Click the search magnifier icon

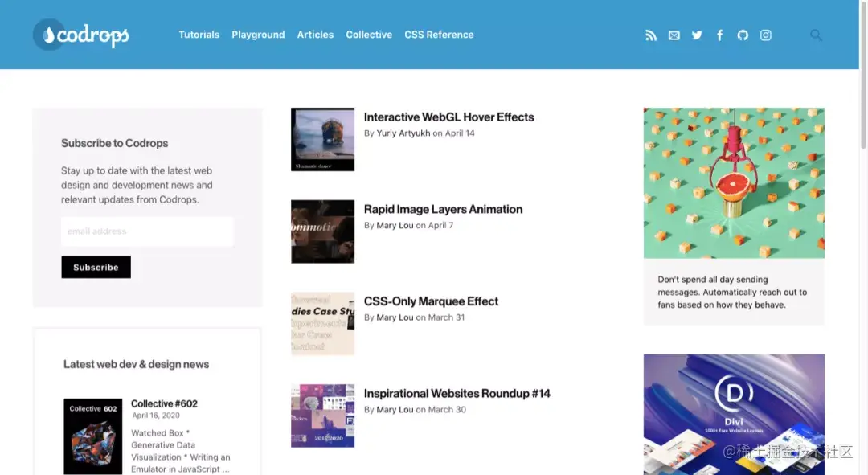pyautogui.click(x=816, y=35)
